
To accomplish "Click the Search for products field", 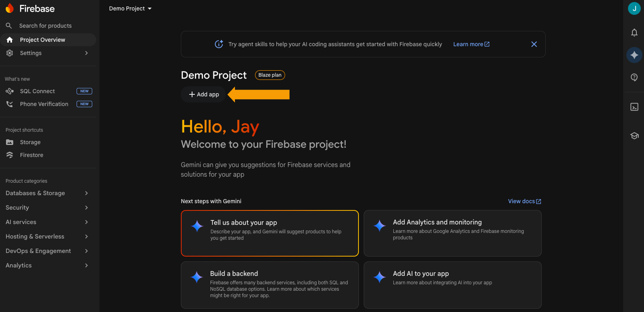I will click(48, 26).
